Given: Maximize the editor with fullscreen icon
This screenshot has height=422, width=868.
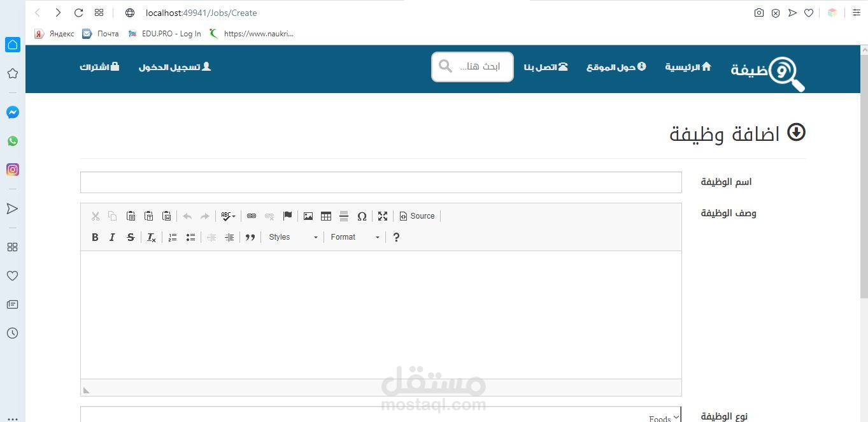Looking at the screenshot, I should [383, 216].
